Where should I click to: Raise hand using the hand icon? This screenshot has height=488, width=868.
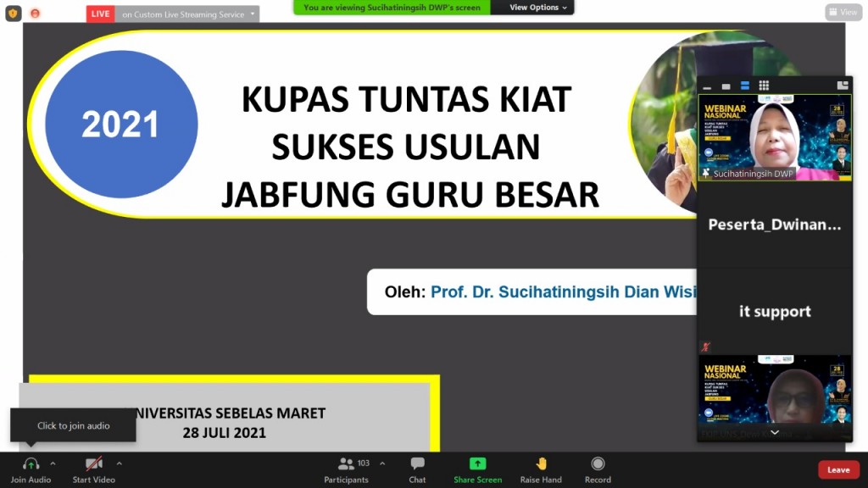pos(541,464)
